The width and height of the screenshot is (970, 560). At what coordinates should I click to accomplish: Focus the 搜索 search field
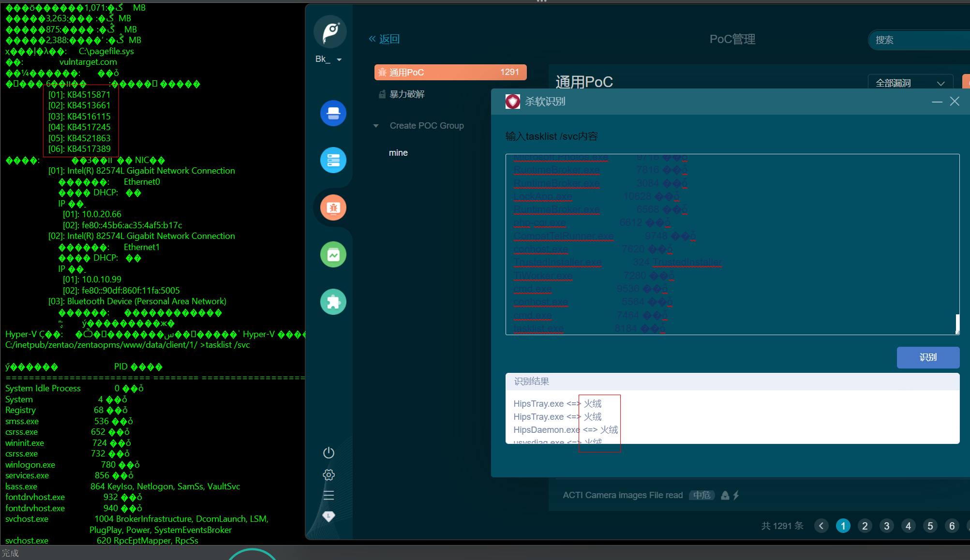point(919,40)
